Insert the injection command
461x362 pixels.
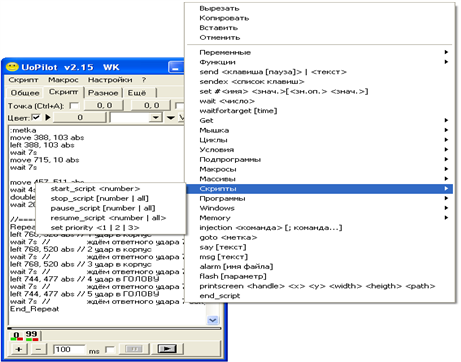[319, 227]
